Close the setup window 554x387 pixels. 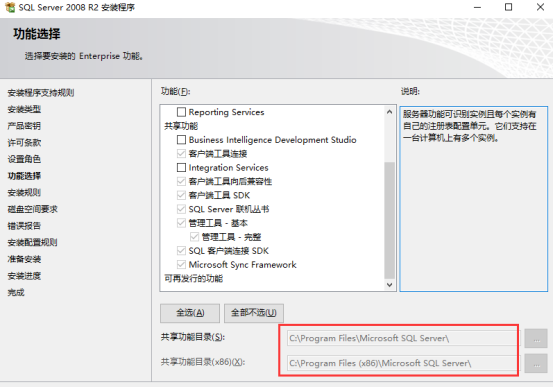540,7
